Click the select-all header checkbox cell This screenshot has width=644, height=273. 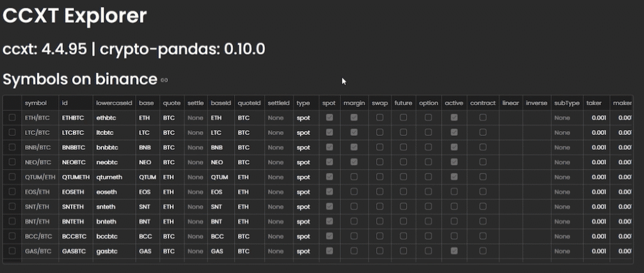click(x=13, y=103)
